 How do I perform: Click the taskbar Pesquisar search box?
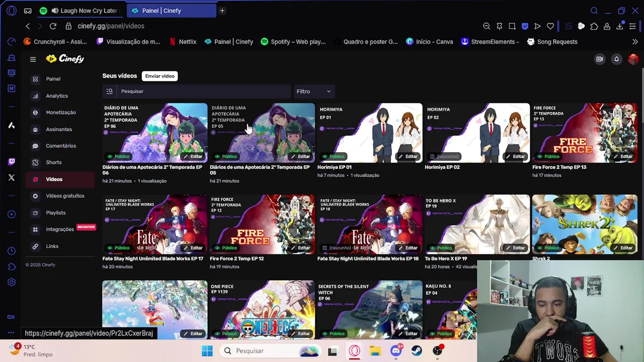tap(271, 351)
